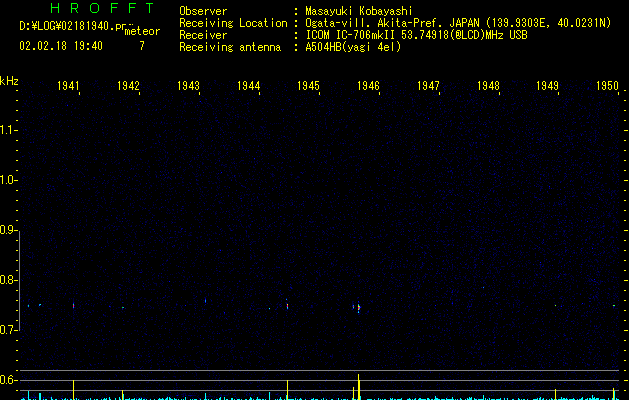Click time axis label 1944
The width and height of the screenshot is (629, 400).
pyautogui.click(x=248, y=86)
